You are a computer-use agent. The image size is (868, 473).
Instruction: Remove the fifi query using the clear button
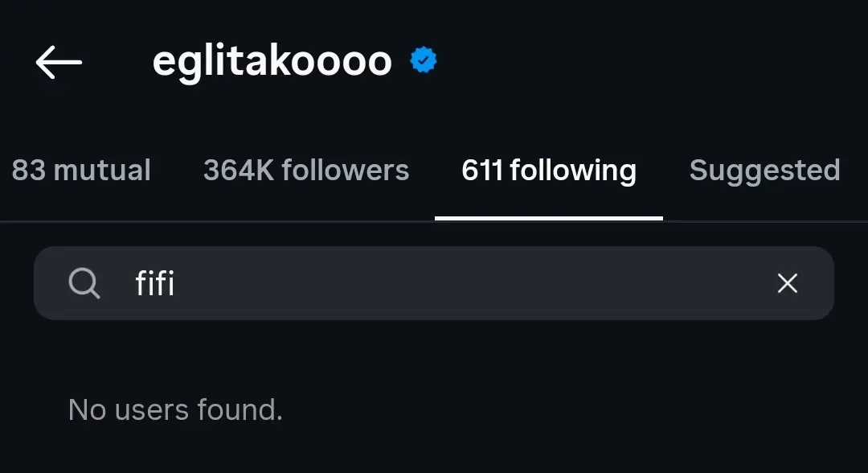tap(787, 283)
